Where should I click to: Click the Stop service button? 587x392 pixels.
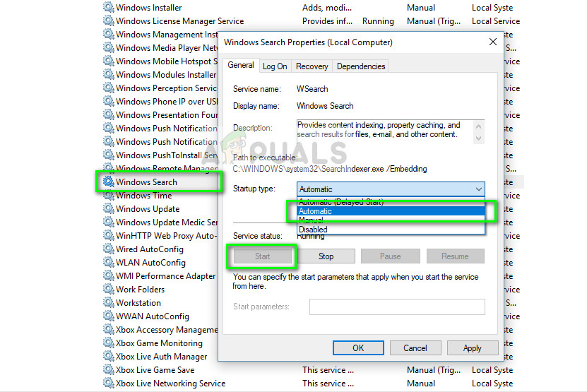(x=326, y=256)
